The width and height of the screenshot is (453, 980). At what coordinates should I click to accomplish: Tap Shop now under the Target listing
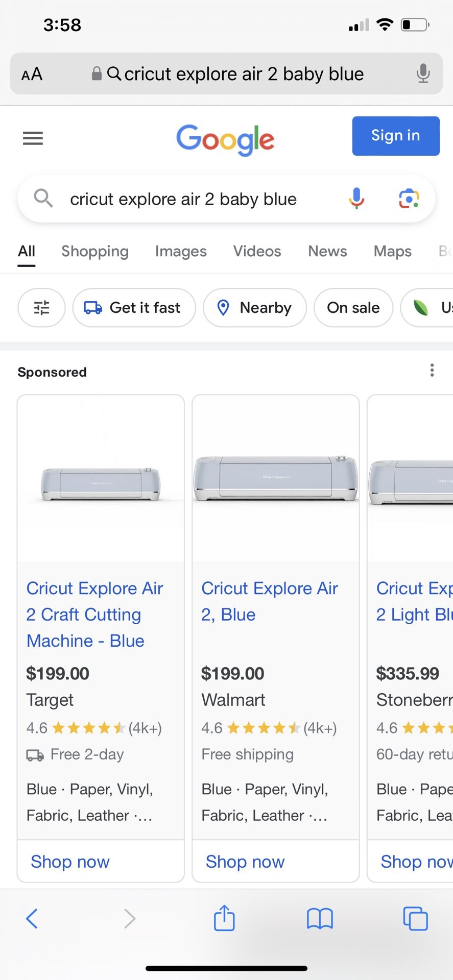pyautogui.click(x=70, y=861)
